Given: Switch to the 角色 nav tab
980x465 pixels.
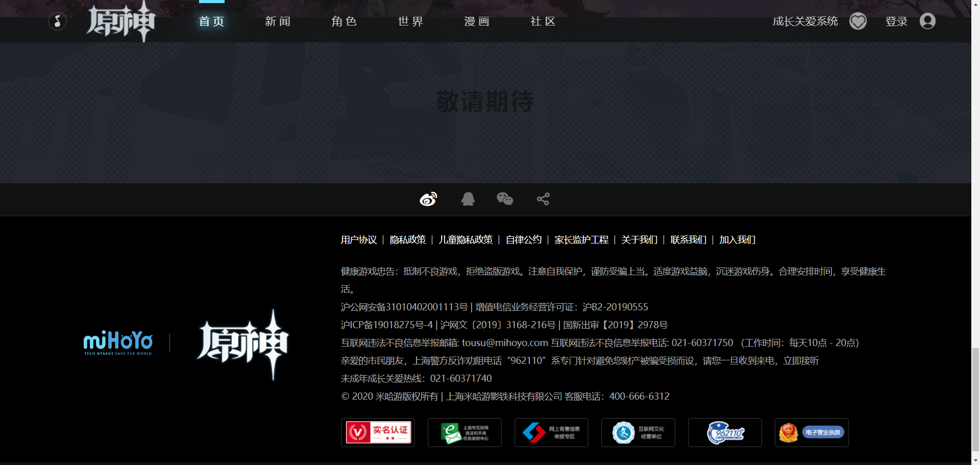Looking at the screenshot, I should pyautogui.click(x=344, y=21).
